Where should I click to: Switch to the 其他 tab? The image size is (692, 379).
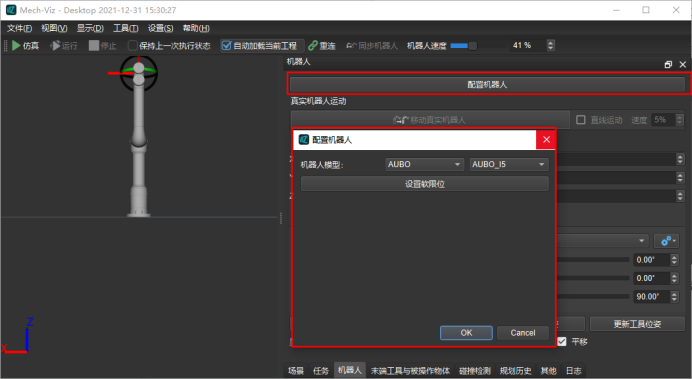(549, 371)
